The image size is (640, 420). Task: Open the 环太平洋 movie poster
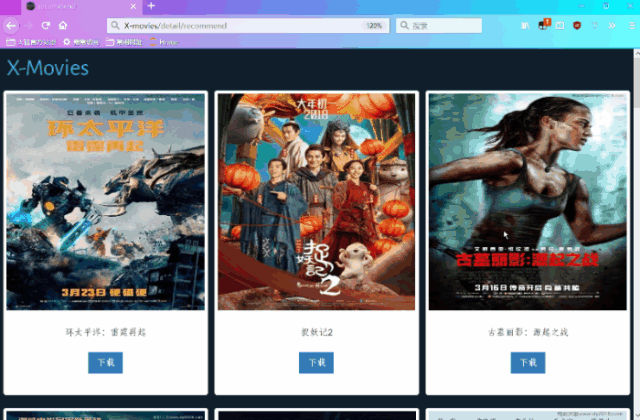tap(106, 202)
